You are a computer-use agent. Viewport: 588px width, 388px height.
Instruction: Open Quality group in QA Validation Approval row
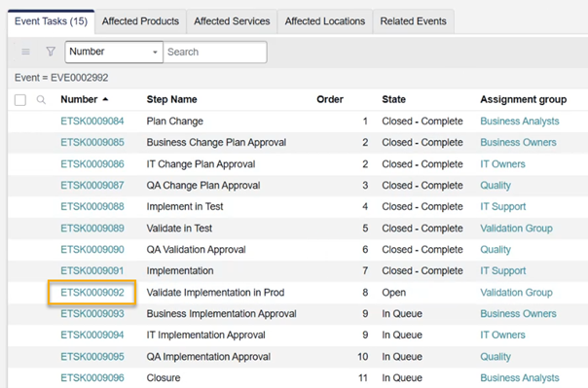pos(496,249)
